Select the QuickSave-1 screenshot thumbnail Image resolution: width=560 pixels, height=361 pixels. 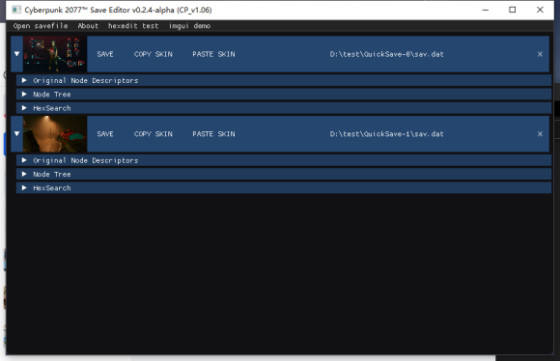(55, 134)
